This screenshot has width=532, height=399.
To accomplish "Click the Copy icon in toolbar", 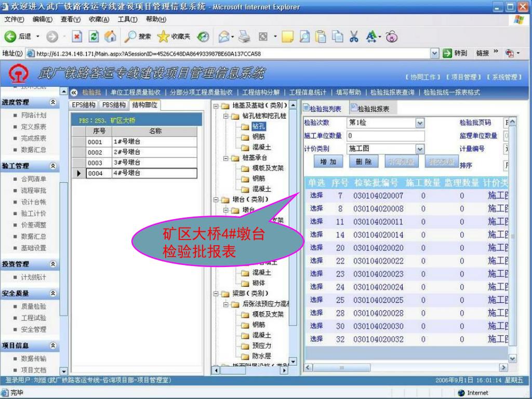I will pos(338,36).
